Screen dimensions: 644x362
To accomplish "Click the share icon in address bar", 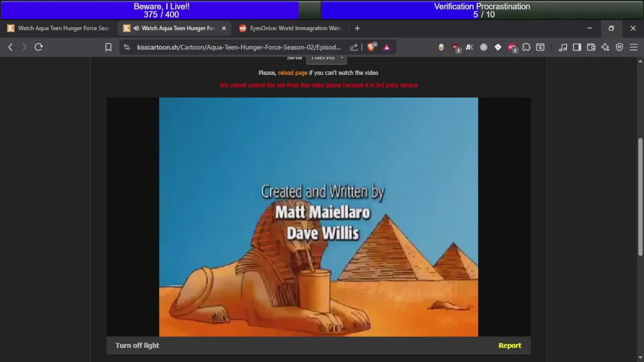I will coord(354,47).
